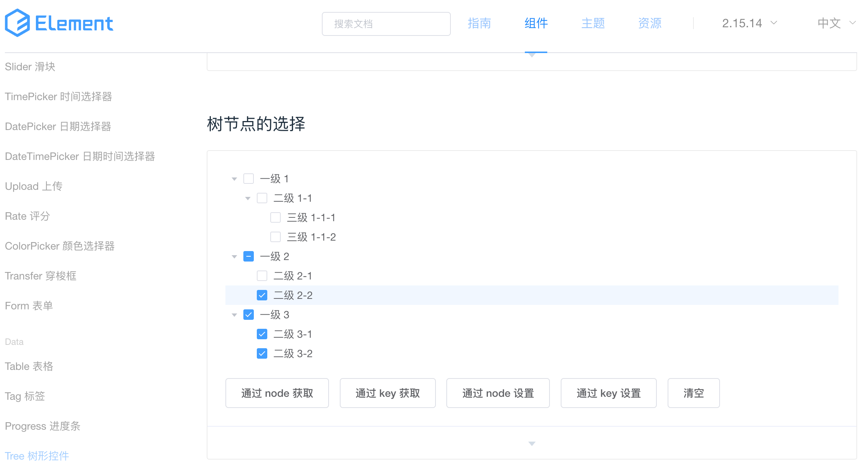Switch to the 主题 nav tab
The height and width of the screenshot is (473, 868).
[593, 23]
